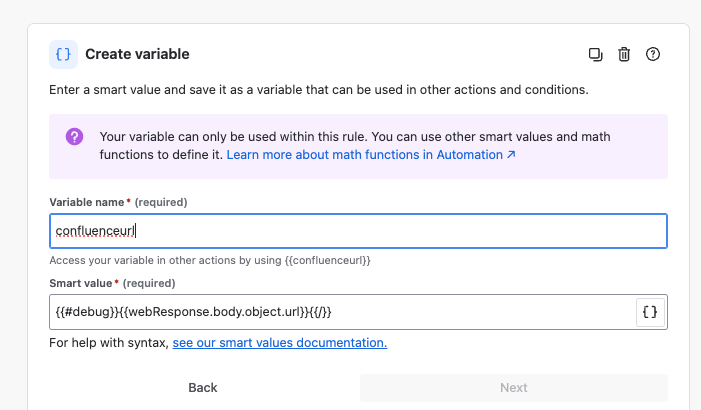This screenshot has height=410, width=701.
Task: Click the confluenceurl access hint text
Action: 210,260
